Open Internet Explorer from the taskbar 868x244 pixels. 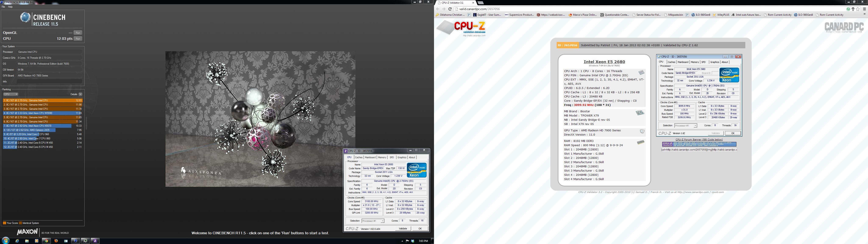coord(17,241)
